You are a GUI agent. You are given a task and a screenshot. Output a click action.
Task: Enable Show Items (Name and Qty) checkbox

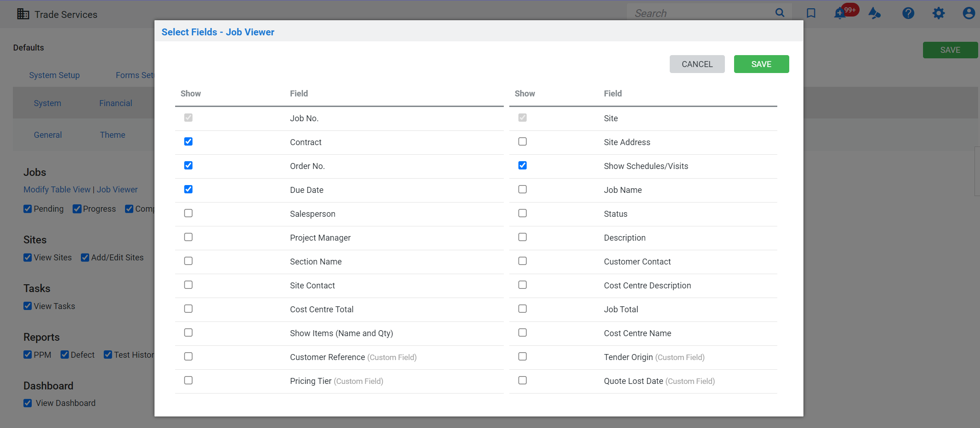pyautogui.click(x=188, y=332)
